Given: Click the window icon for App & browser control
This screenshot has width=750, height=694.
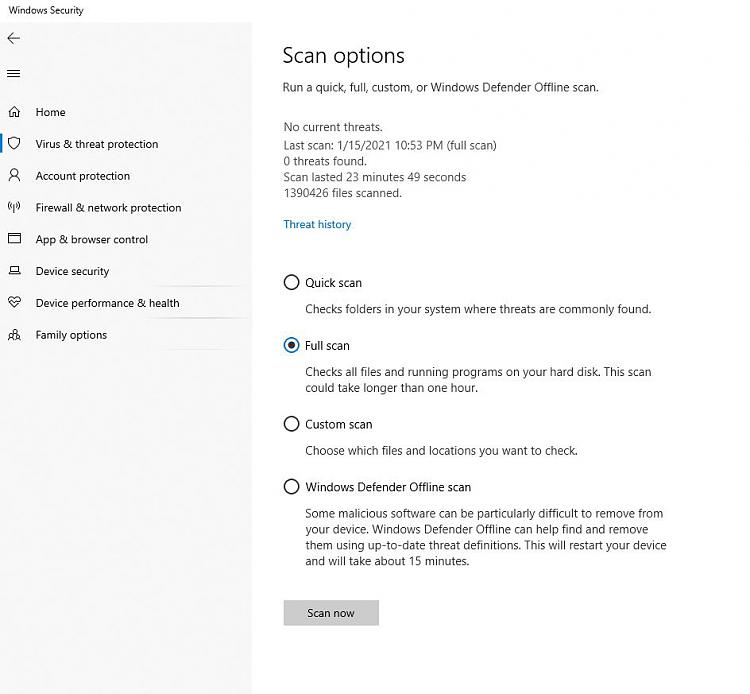Looking at the screenshot, I should point(14,239).
